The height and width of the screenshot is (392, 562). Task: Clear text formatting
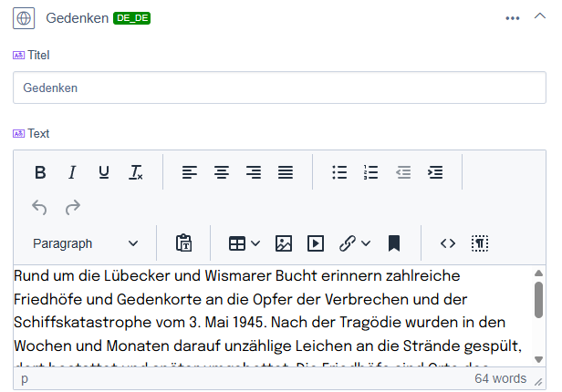click(136, 172)
